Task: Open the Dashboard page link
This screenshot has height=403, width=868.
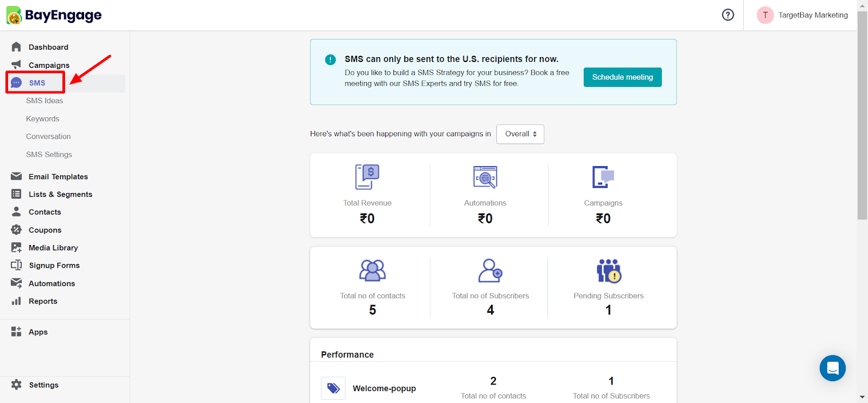Action: coord(48,47)
